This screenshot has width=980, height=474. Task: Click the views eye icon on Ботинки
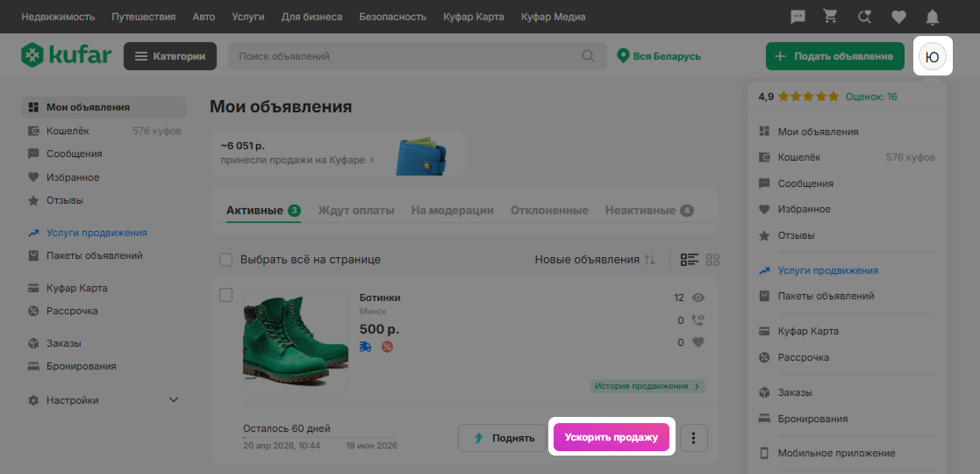(x=698, y=298)
